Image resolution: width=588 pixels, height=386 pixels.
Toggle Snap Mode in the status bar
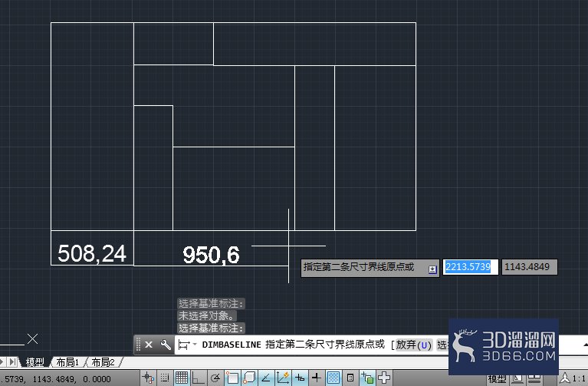[165, 378]
